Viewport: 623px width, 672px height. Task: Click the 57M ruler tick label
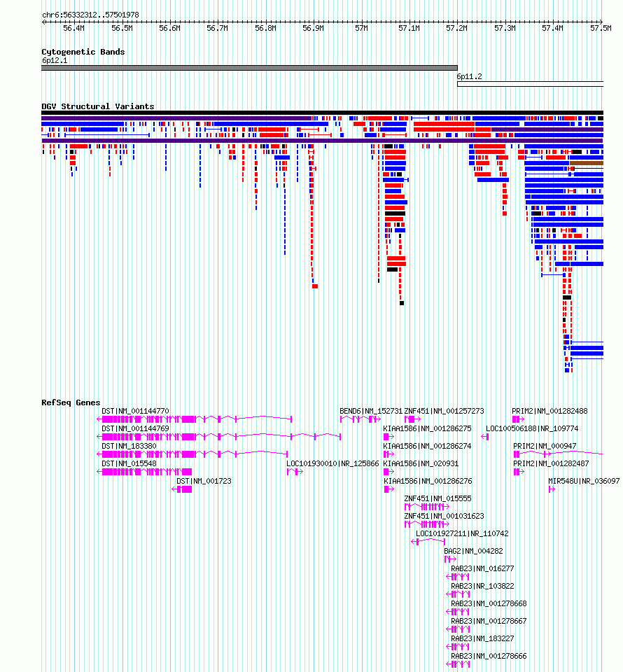click(x=362, y=28)
